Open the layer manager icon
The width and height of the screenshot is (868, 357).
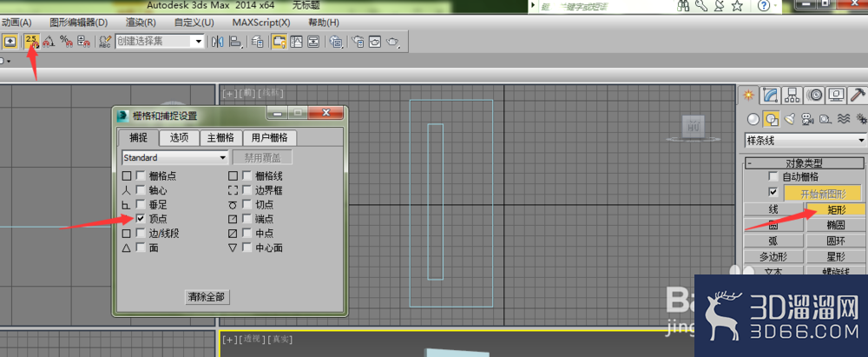(258, 42)
